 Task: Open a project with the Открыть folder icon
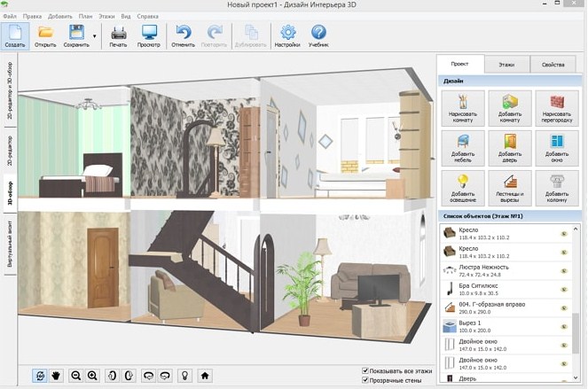pos(45,36)
